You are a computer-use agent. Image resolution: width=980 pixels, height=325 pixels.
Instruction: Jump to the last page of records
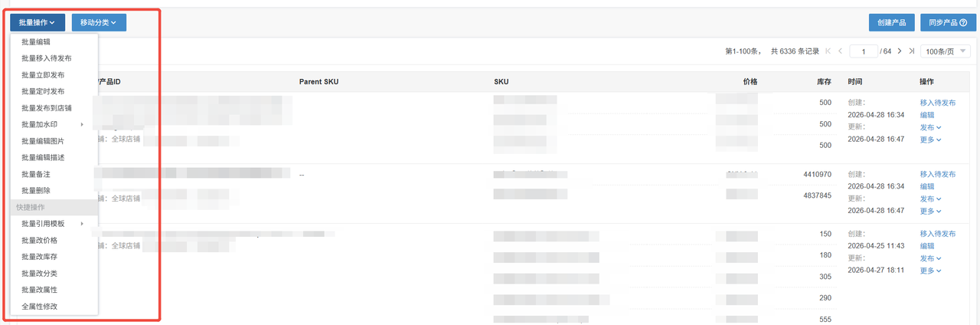pyautogui.click(x=911, y=51)
